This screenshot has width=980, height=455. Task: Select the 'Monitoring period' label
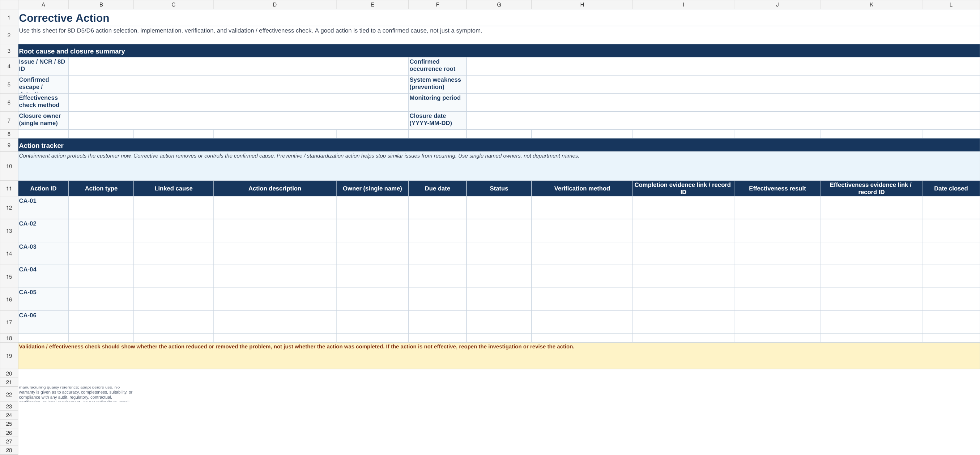click(x=438, y=102)
